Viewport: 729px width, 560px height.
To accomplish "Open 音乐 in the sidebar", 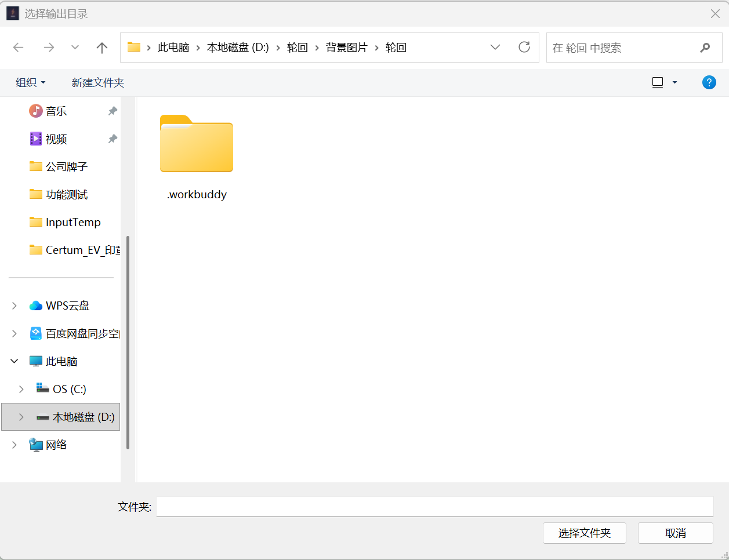I will pyautogui.click(x=56, y=111).
